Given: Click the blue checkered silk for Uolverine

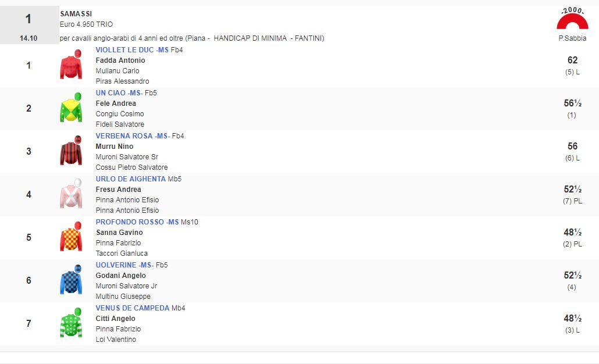Looking at the screenshot, I should tap(71, 280).
